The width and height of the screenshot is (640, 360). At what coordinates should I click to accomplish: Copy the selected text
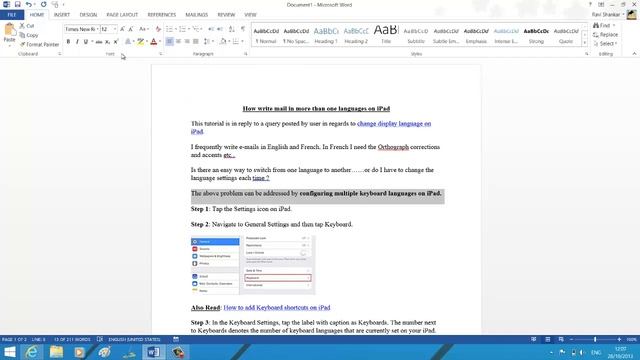[29, 35]
